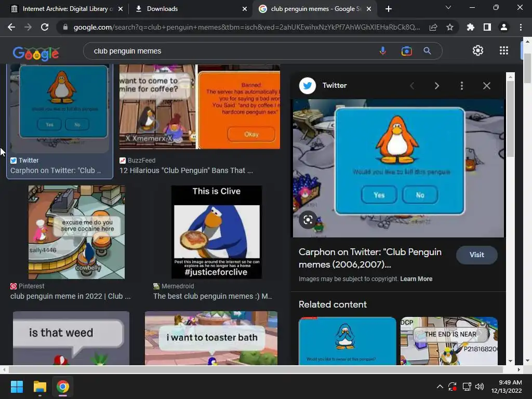Click the Twitter logo in preview header
The image size is (532, 399).
(x=308, y=86)
